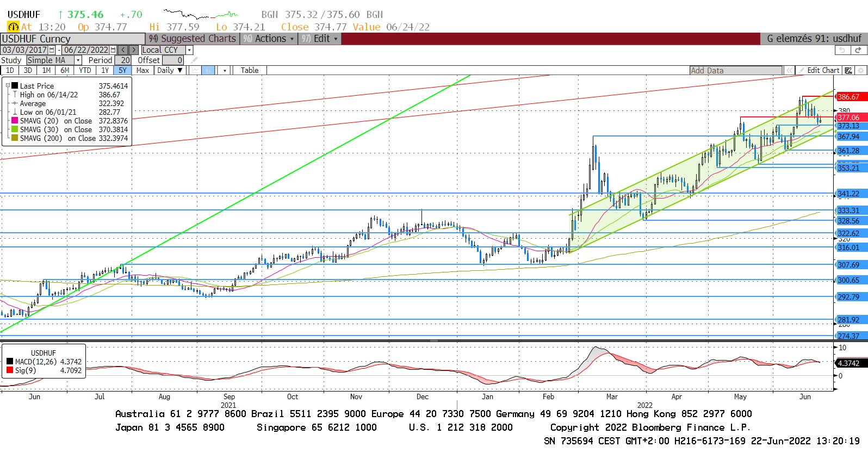Open chart settings gear icon
The image size is (868, 459).
coord(860,71)
